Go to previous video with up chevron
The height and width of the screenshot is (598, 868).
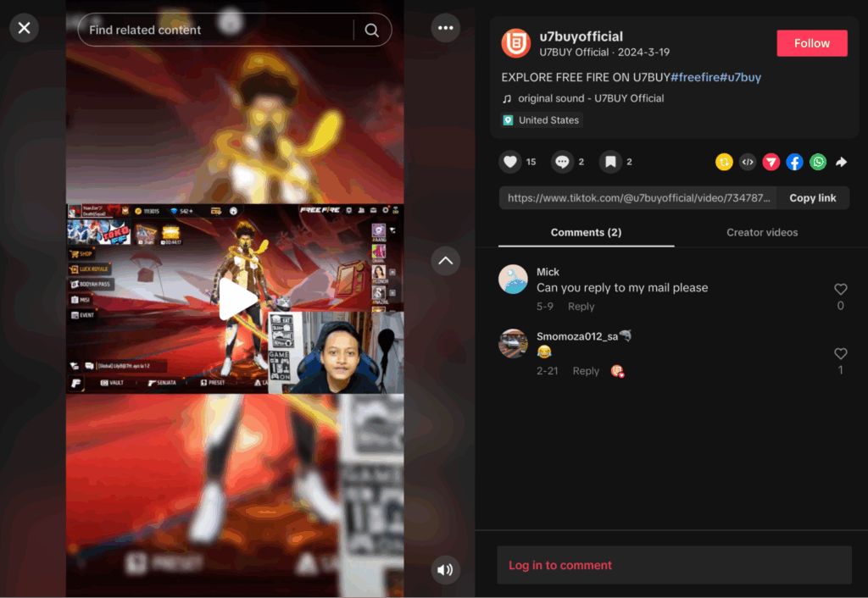pyautogui.click(x=446, y=261)
